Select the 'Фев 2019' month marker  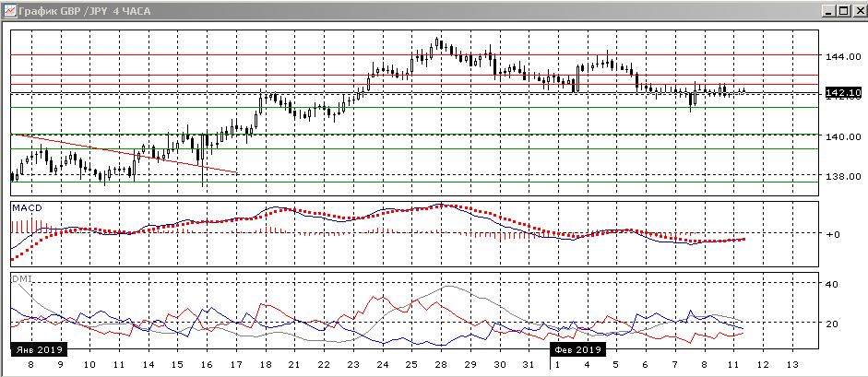(x=578, y=350)
